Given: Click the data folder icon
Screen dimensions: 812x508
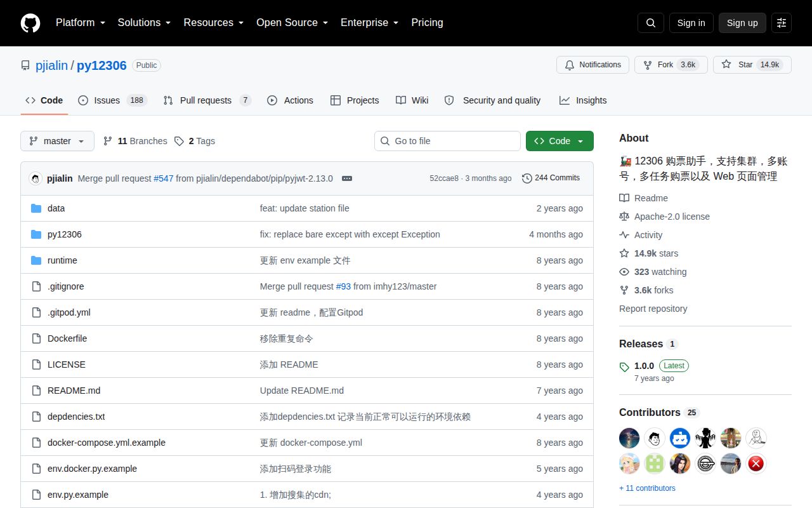Looking at the screenshot, I should click(x=36, y=208).
